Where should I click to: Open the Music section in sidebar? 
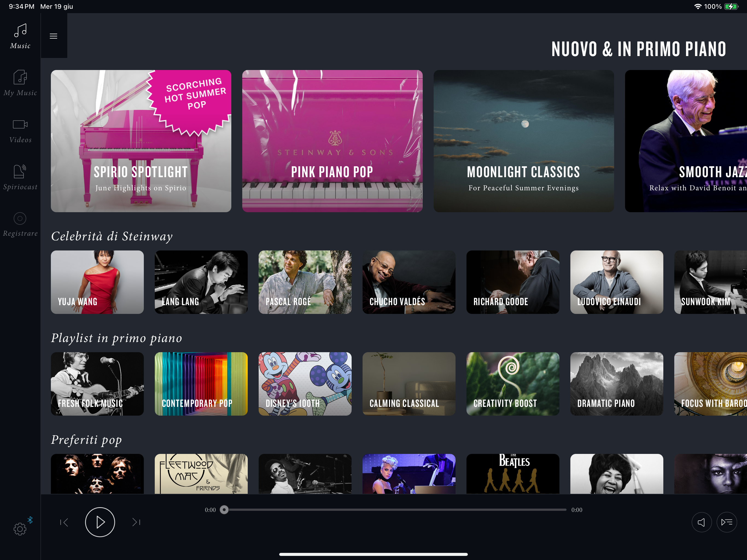pos(20,36)
